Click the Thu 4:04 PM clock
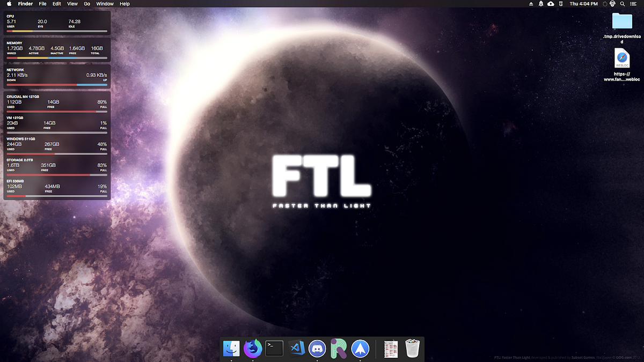This screenshot has height=362, width=644. pos(583,4)
